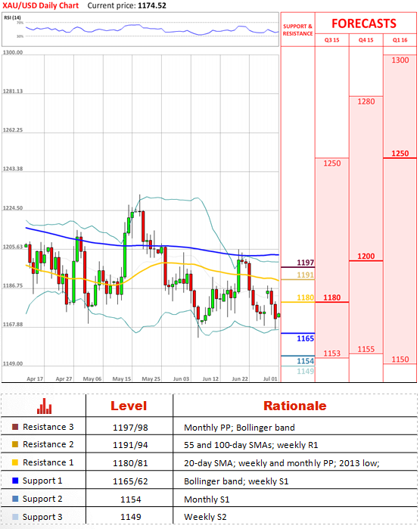The width and height of the screenshot is (420, 529).
Task: Click the Level column header
Action: 129,406
